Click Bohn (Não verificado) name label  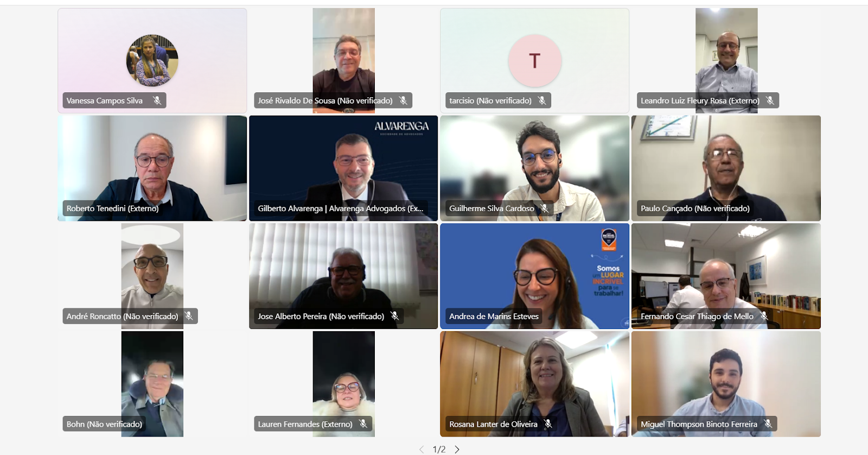[x=104, y=424]
